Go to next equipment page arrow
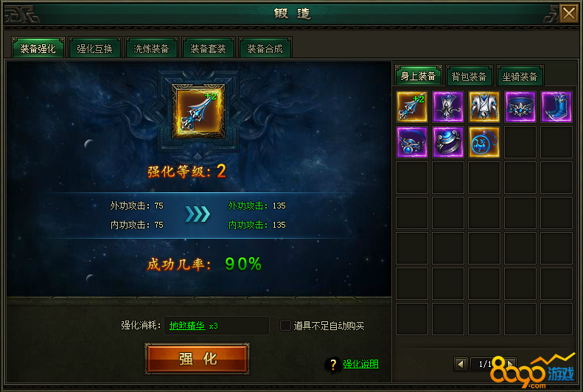583x392 pixels. click(x=511, y=364)
